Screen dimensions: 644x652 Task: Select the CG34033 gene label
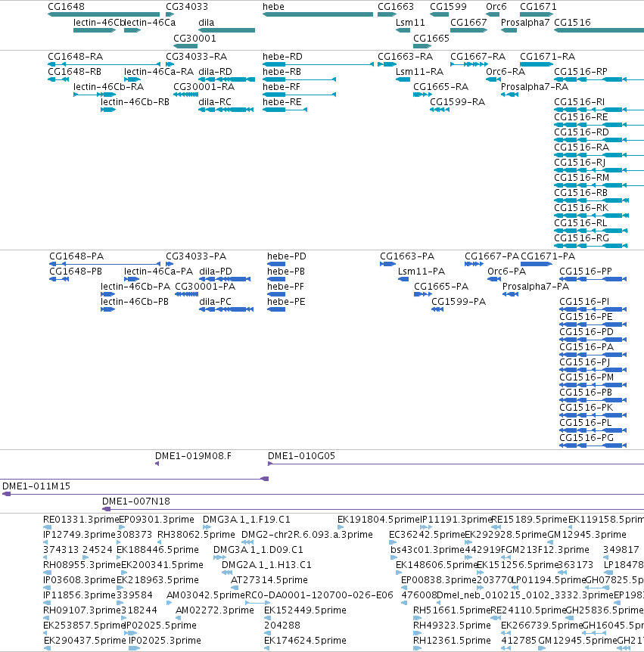[187, 7]
